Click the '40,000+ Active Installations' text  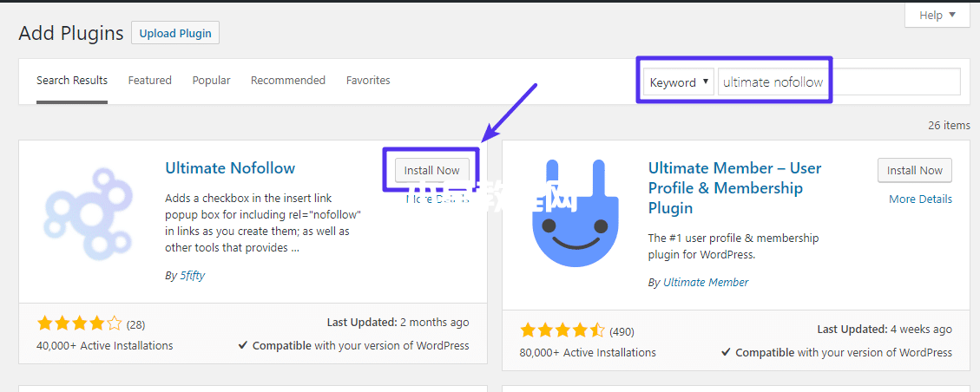[x=105, y=345]
